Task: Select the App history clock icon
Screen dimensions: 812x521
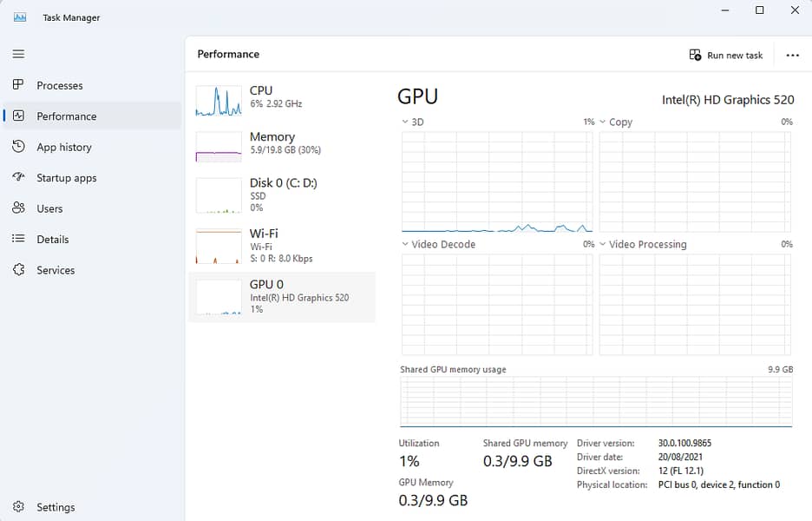Action: point(18,147)
